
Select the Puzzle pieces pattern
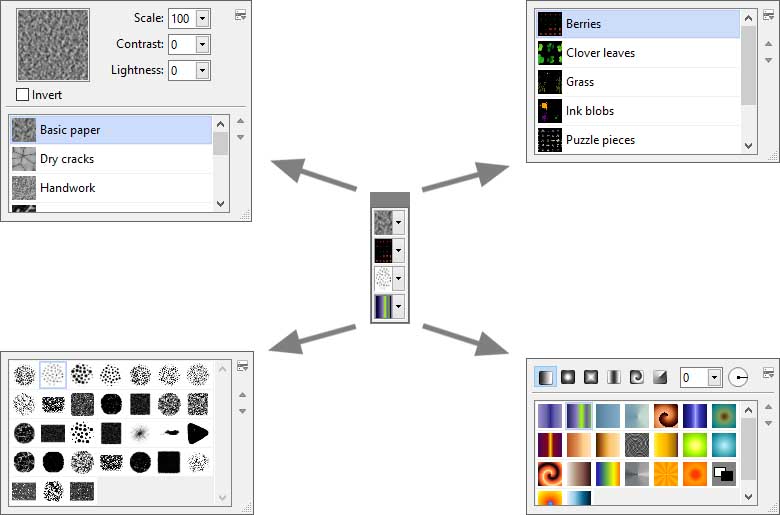(x=638, y=139)
